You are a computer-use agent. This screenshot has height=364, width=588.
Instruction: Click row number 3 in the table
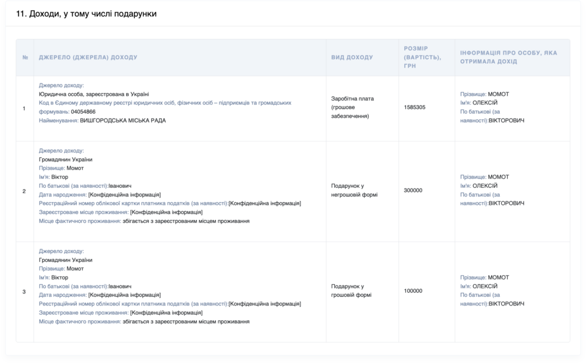[25, 292]
